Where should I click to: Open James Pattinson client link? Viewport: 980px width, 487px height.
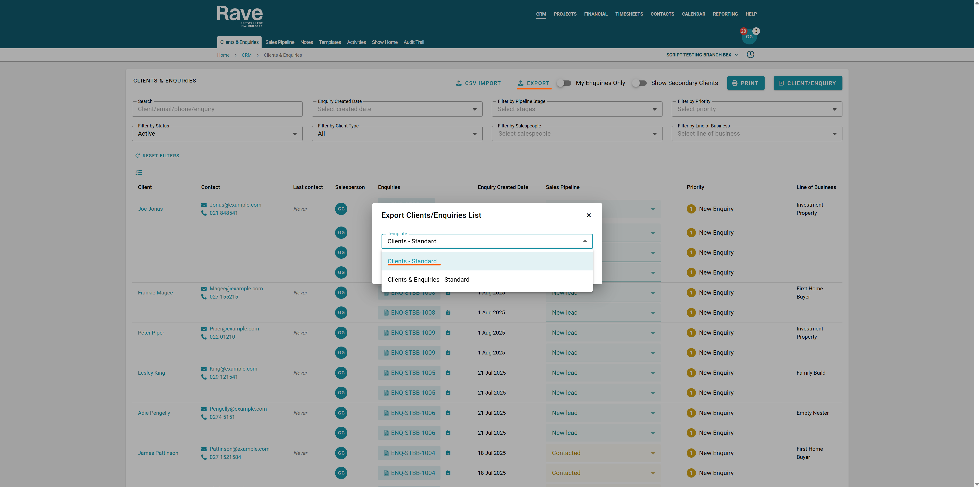pyautogui.click(x=158, y=453)
